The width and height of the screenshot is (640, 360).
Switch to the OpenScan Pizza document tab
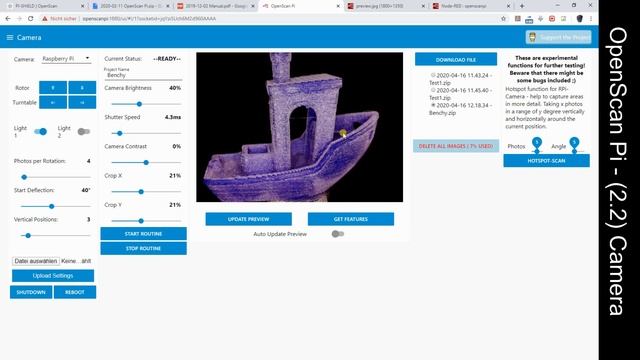(131, 6)
